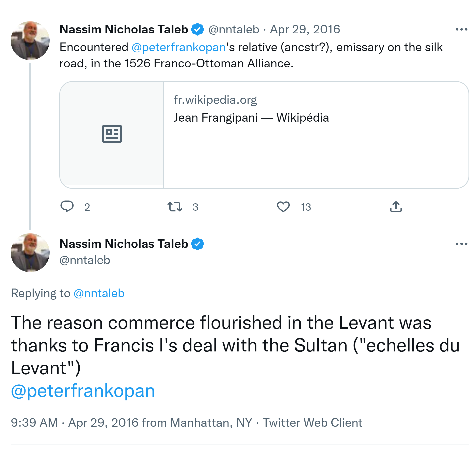This screenshot has height=451, width=476.
Task: Open the reply tweet's profile avatar
Action: 30,253
